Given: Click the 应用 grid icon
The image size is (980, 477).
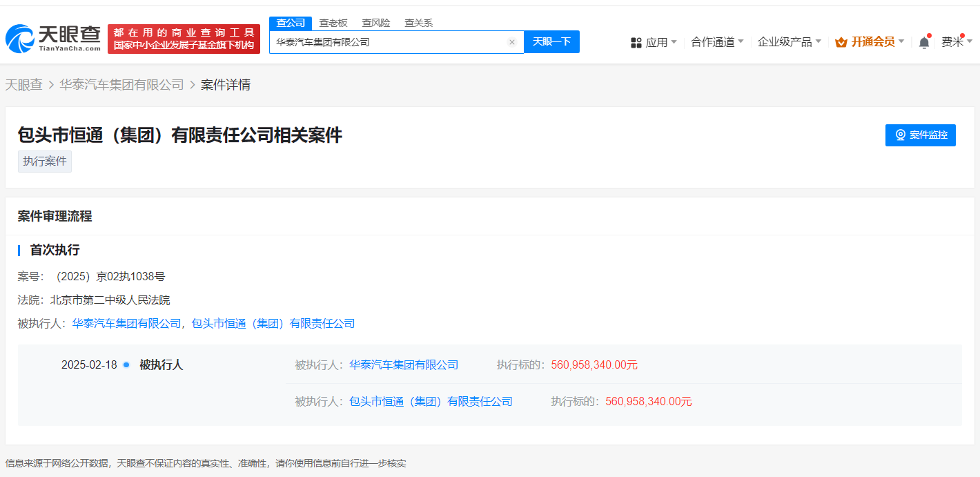Looking at the screenshot, I should tap(636, 43).
